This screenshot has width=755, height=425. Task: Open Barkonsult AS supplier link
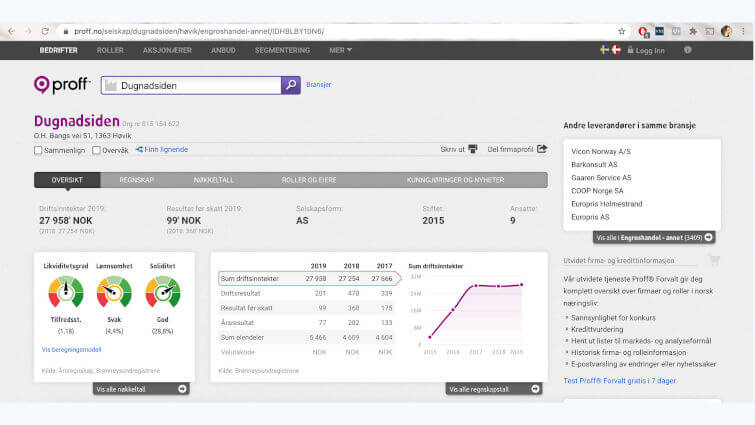pyautogui.click(x=594, y=165)
